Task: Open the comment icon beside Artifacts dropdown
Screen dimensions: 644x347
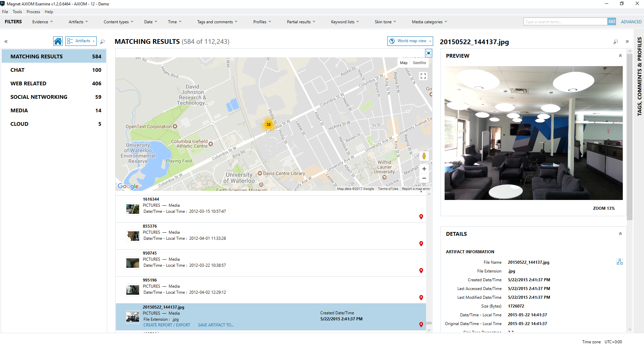Action: click(x=102, y=41)
